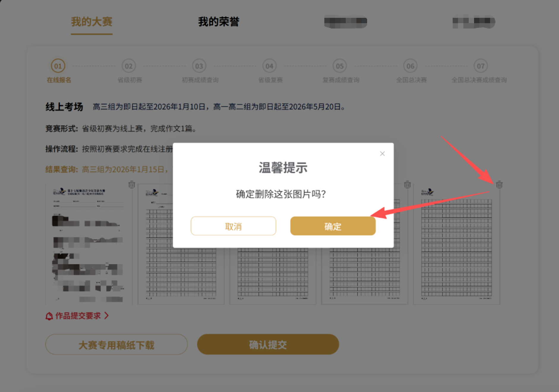Close the 温馨提示 dialog with the X
Viewport: 559px width, 392px height.
point(382,154)
